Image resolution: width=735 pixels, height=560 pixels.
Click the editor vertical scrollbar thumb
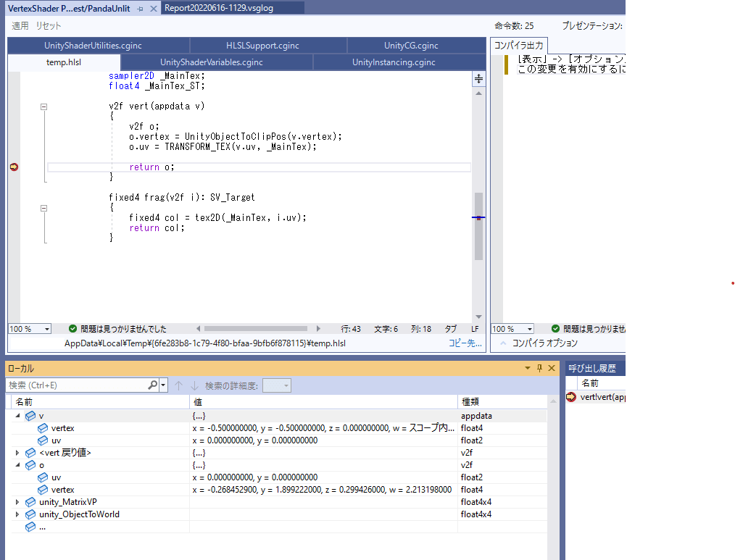click(x=478, y=226)
